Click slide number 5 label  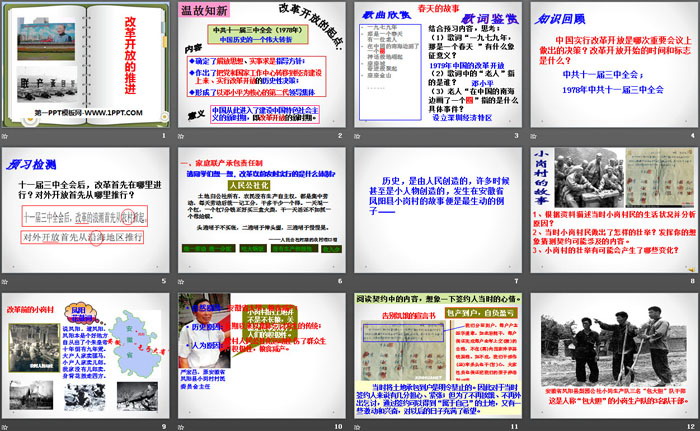[x=164, y=281]
